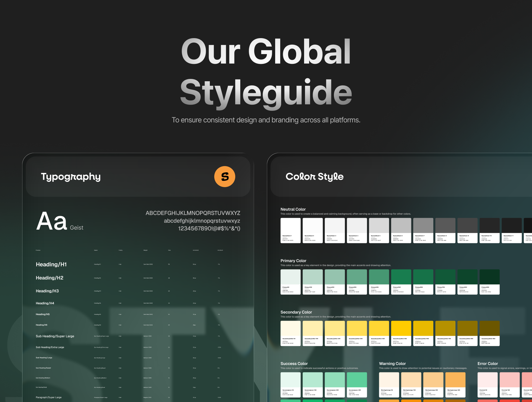Select the Primary/900 darkest green swatch
This screenshot has height=402, width=532.
[489, 282]
